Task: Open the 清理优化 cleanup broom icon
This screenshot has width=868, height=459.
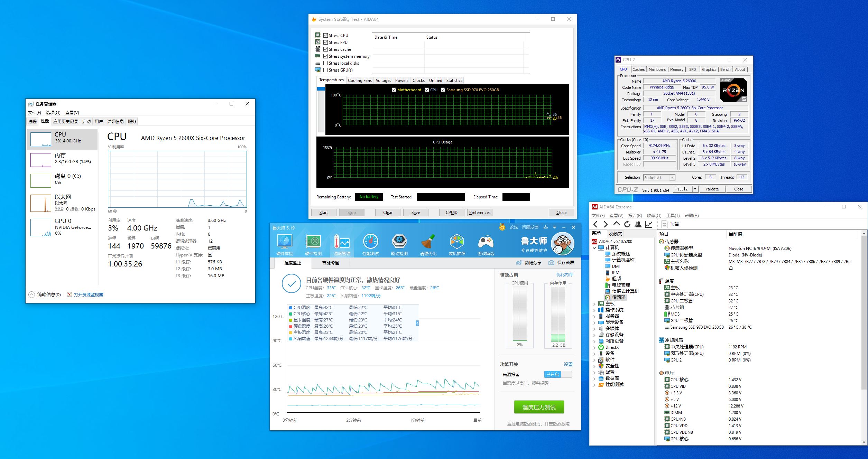Action: pos(428,242)
